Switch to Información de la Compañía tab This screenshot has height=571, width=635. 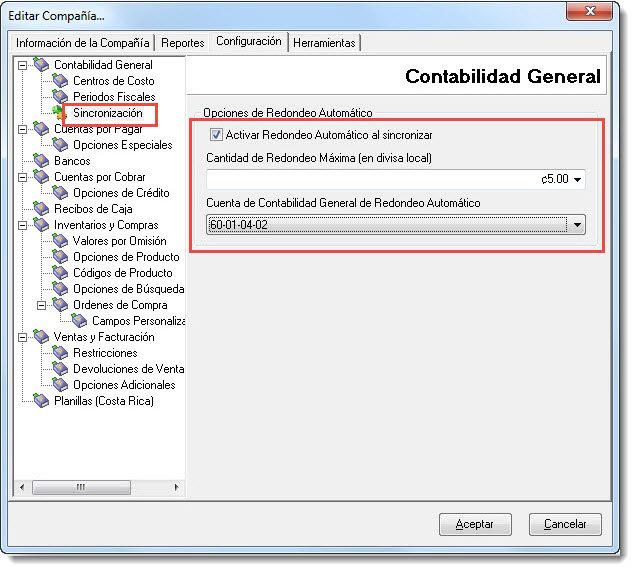[x=83, y=43]
